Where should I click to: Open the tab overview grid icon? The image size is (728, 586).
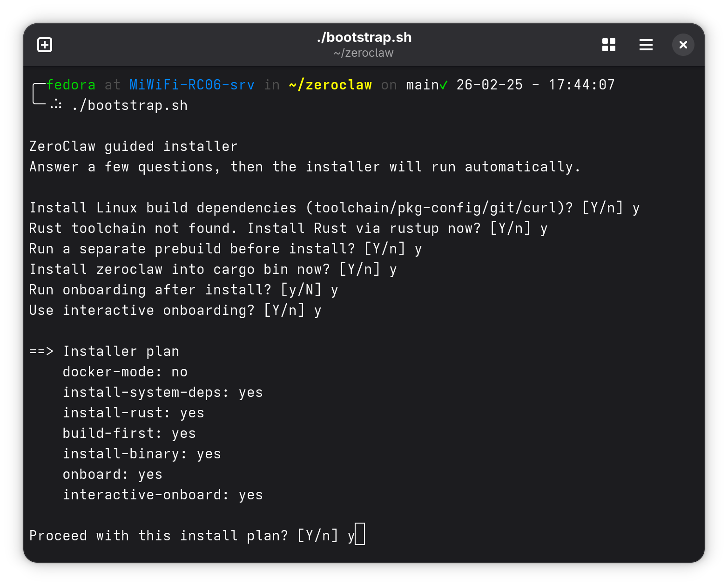(608, 45)
